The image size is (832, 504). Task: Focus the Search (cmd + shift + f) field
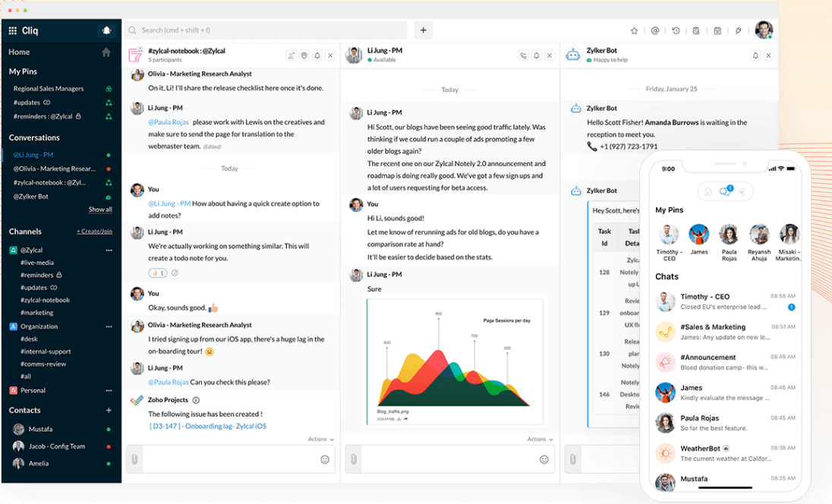point(266,30)
